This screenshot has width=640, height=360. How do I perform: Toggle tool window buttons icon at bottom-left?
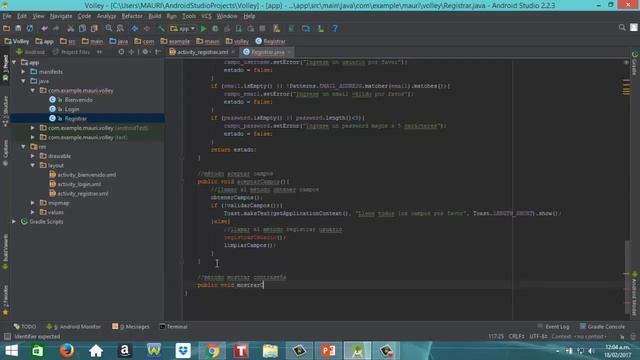click(x=7, y=336)
